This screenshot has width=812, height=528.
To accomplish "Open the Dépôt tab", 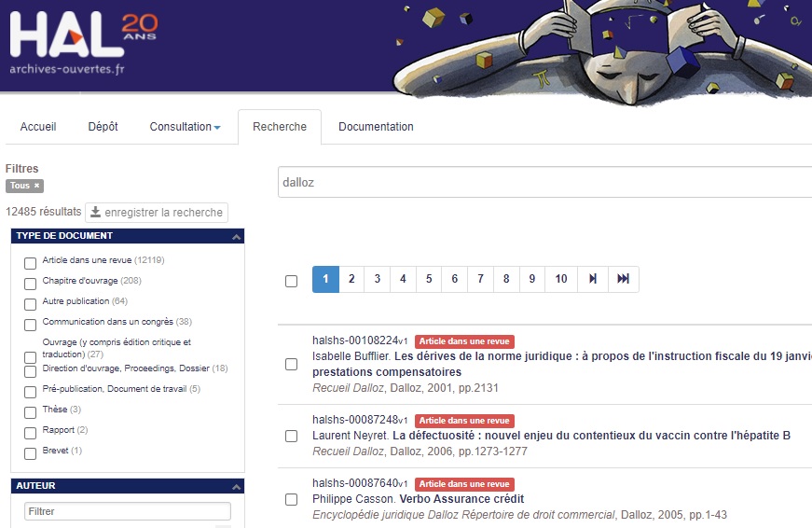I will pyautogui.click(x=103, y=127).
